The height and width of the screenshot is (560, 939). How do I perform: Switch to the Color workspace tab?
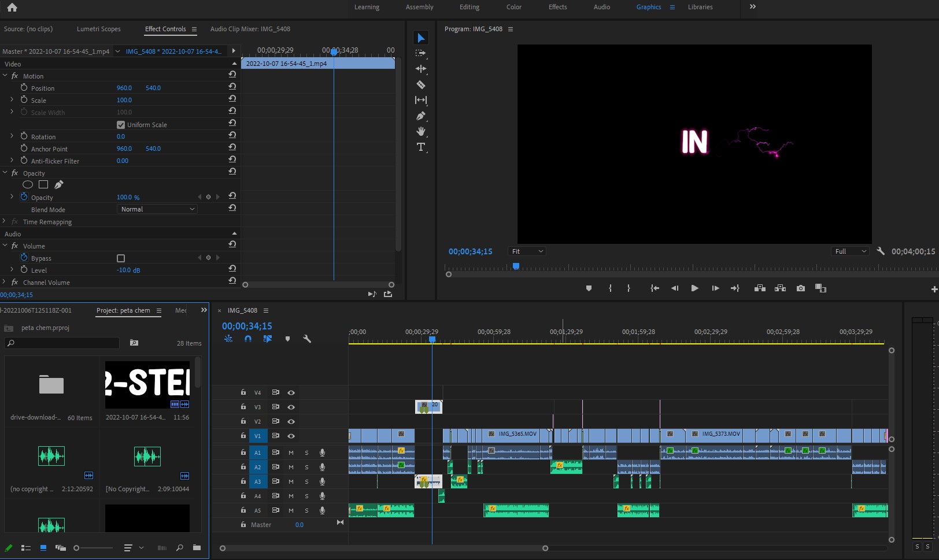click(x=513, y=7)
